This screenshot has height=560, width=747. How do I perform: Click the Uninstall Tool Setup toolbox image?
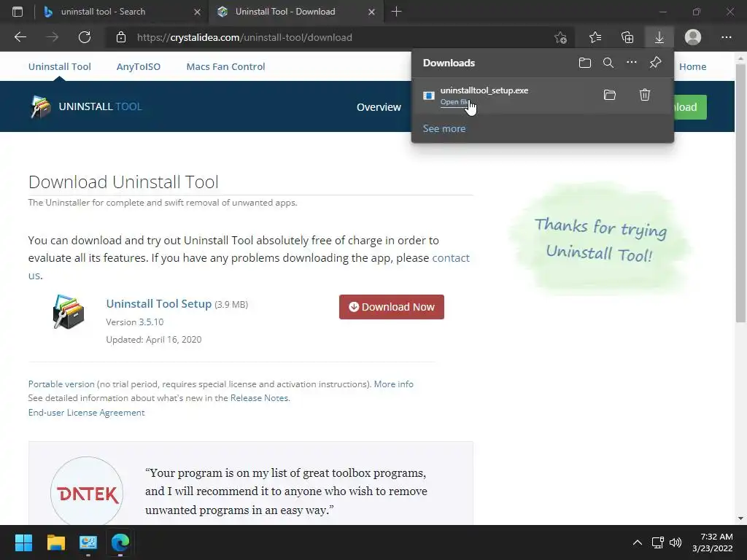point(69,312)
